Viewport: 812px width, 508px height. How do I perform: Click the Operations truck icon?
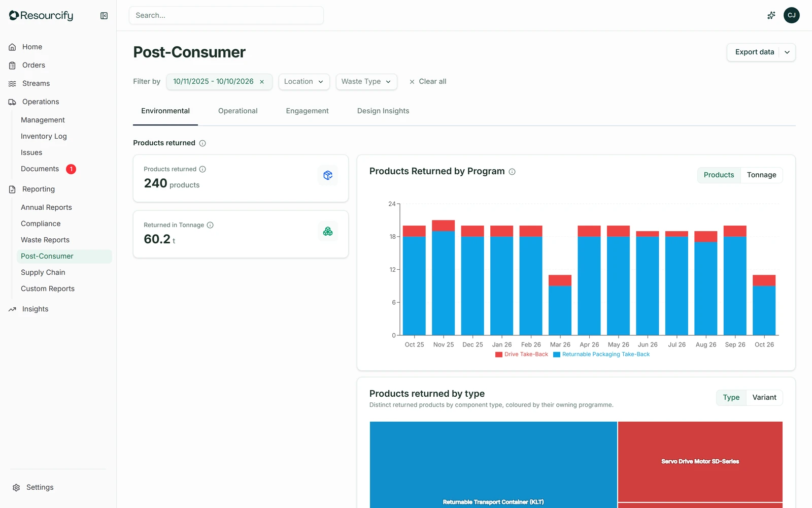(x=12, y=102)
